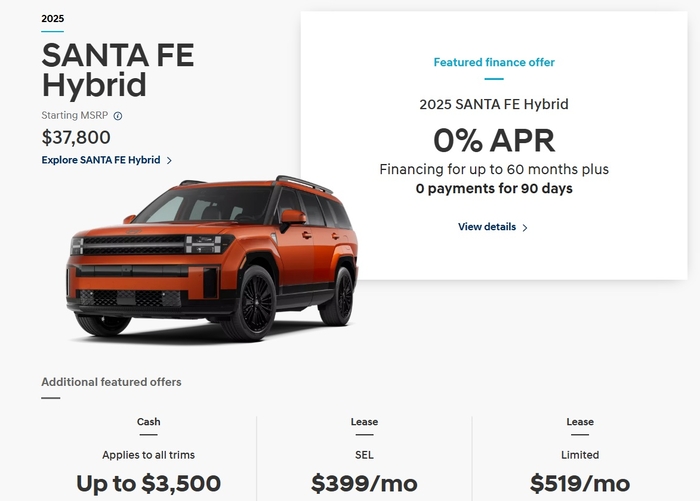Click the $37,800 starting price

(76, 137)
